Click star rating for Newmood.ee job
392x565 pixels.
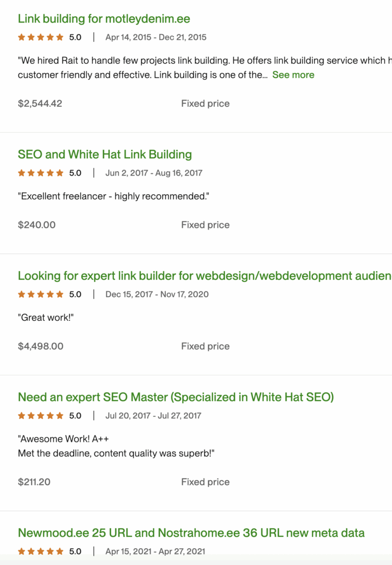tap(41, 552)
